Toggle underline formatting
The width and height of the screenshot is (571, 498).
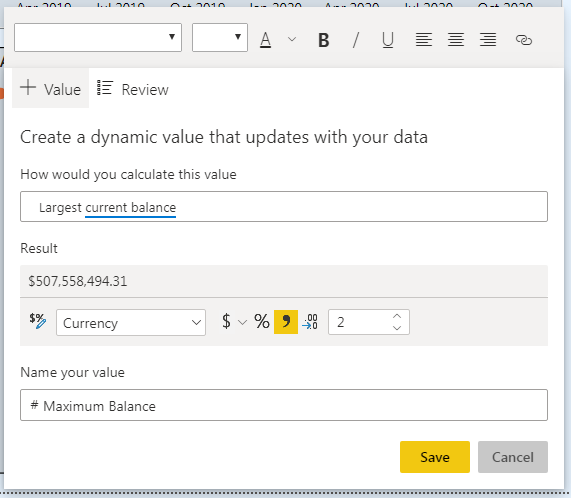coord(388,40)
